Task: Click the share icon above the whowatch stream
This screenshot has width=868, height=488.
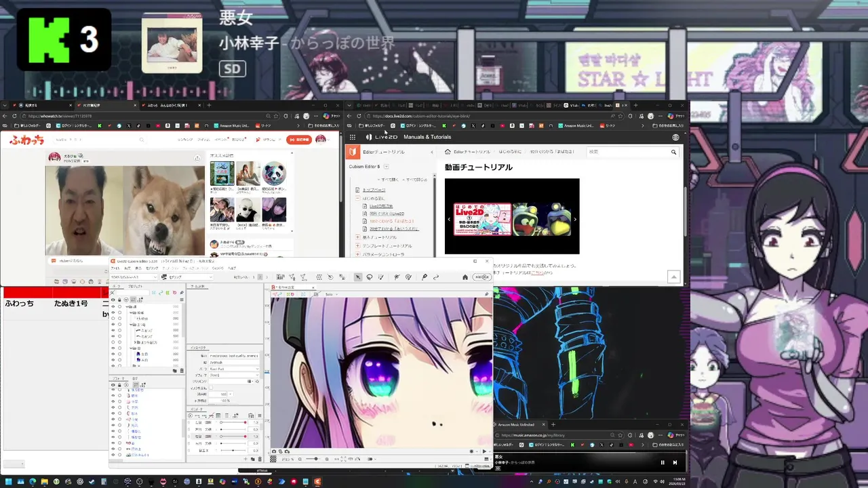Action: click(197, 158)
